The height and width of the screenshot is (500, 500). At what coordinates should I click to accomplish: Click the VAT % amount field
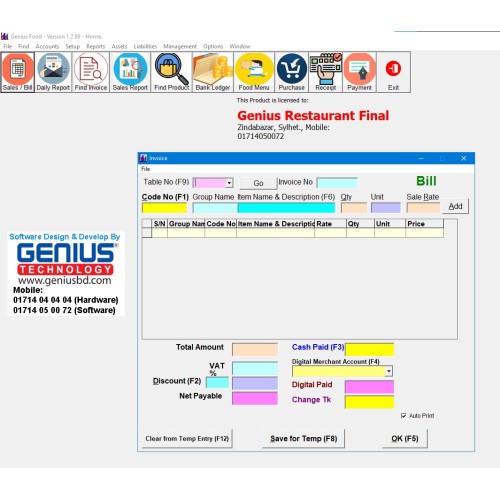pos(255,368)
